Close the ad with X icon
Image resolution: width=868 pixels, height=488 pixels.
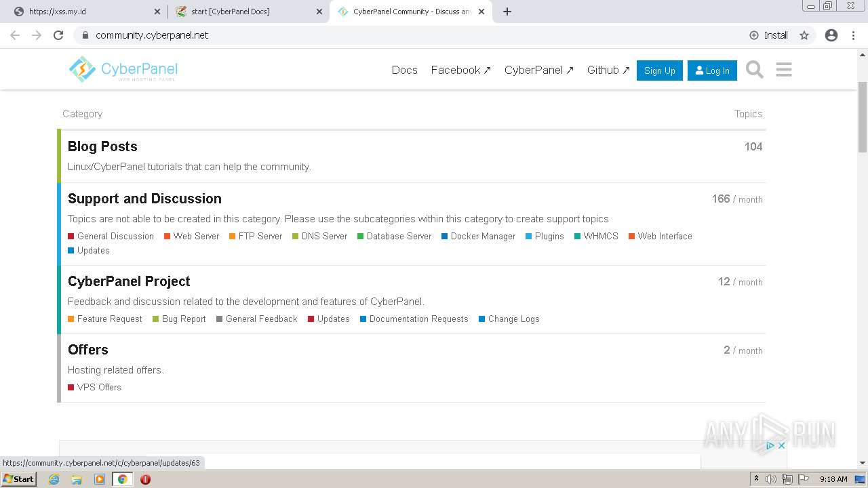coord(781,445)
